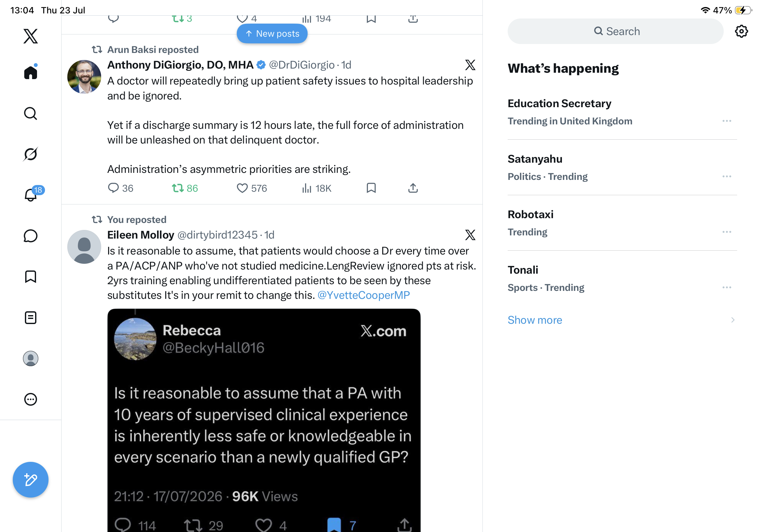Viewport: 762px width, 532px height.
Task: Open Grok from the left sidebar
Action: [31, 154]
